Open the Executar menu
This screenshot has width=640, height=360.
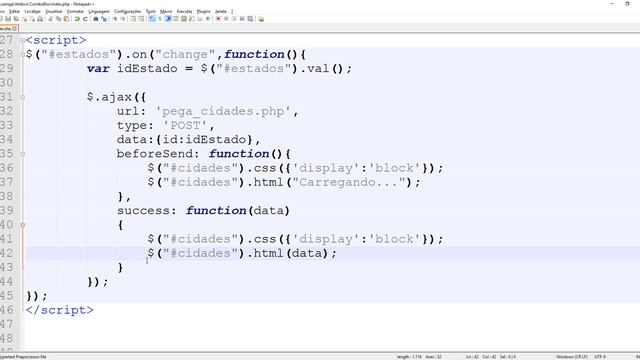click(184, 11)
